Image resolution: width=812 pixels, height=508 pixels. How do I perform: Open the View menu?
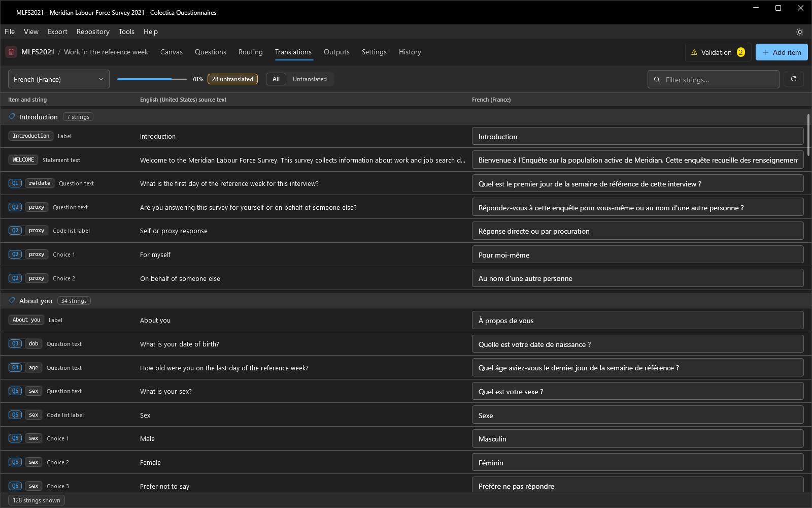31,31
